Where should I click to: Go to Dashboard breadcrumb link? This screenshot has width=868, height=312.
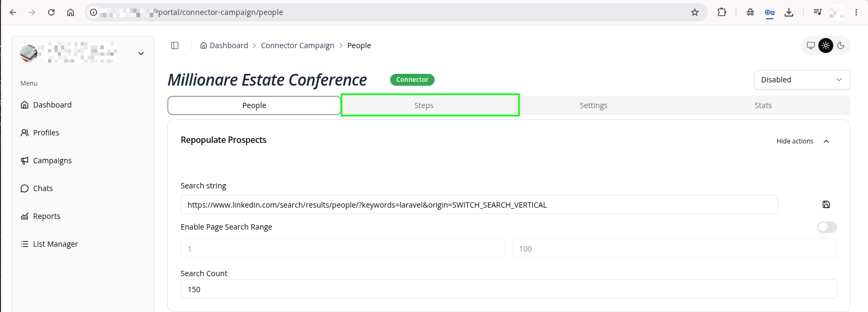pyautogui.click(x=224, y=45)
